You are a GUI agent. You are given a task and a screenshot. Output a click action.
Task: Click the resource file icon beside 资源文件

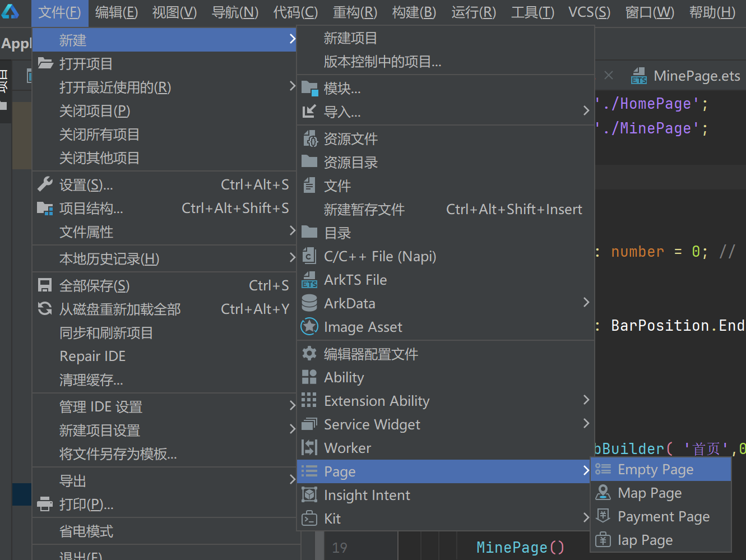pyautogui.click(x=310, y=138)
